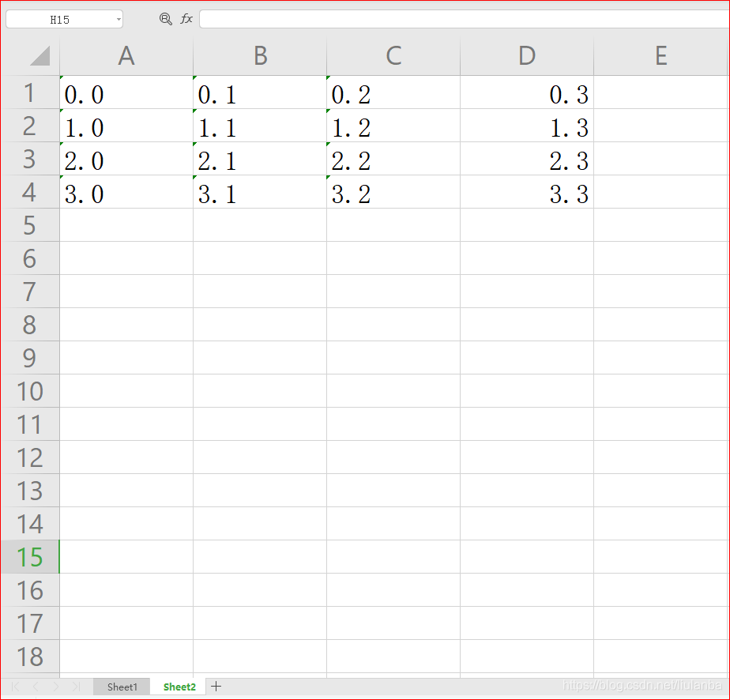Select row 1 header

30,92
